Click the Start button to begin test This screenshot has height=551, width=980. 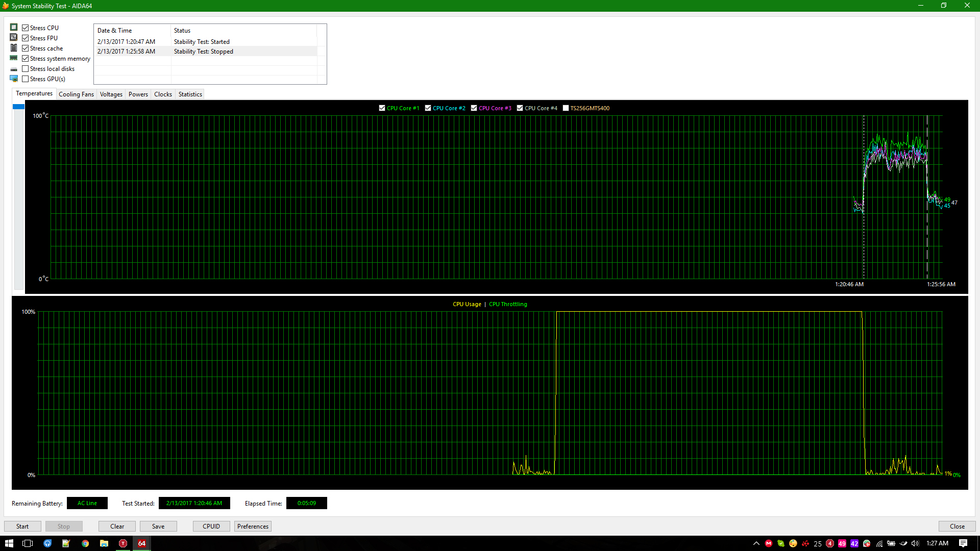22,527
